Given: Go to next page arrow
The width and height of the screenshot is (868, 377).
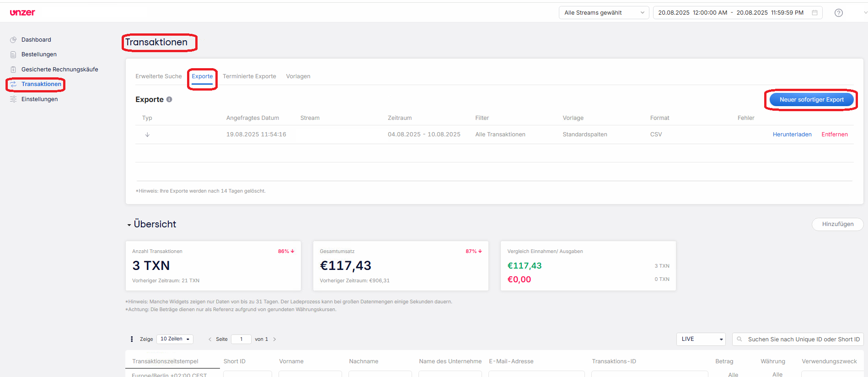Looking at the screenshot, I should pos(274,339).
